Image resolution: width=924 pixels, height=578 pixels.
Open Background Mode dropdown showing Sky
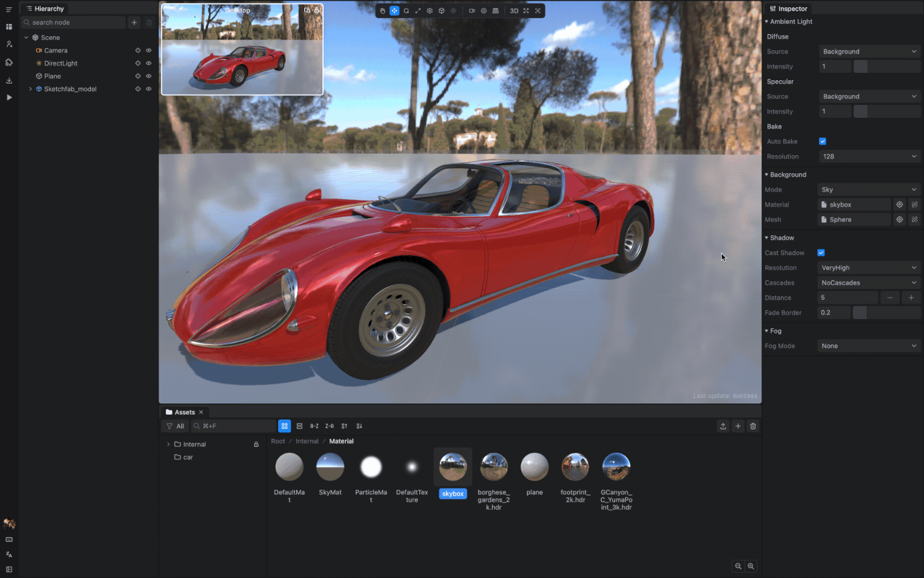(870, 189)
